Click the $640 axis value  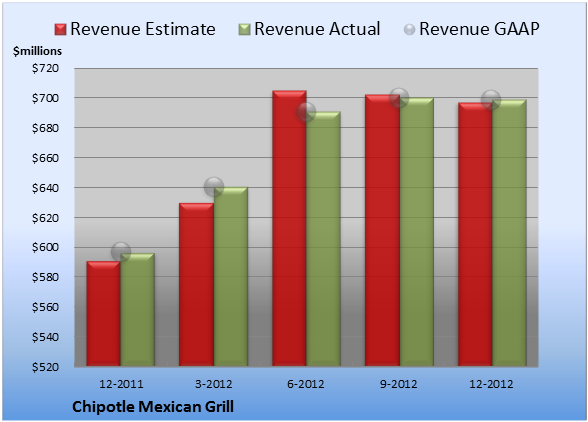(x=45, y=188)
